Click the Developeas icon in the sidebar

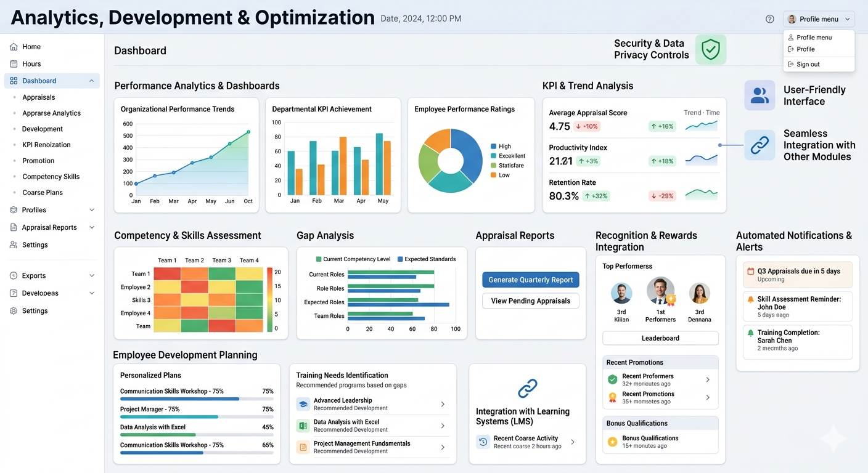14,293
